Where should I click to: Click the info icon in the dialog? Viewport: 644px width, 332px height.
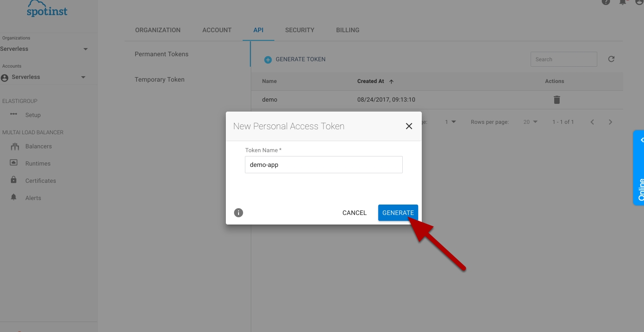click(x=239, y=213)
